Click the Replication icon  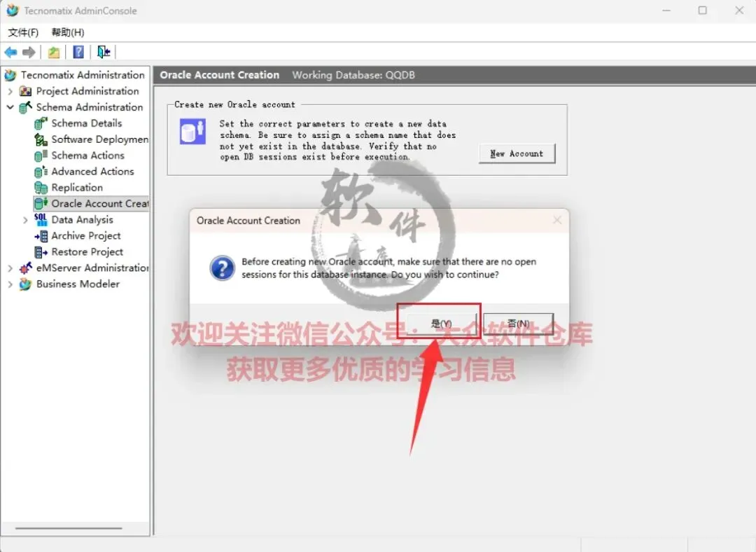coord(41,188)
